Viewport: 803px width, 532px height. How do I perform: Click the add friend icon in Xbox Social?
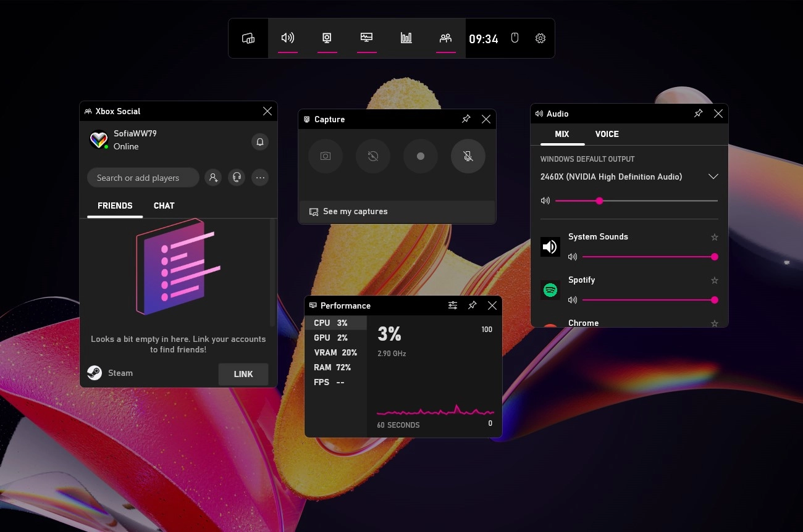(x=213, y=178)
